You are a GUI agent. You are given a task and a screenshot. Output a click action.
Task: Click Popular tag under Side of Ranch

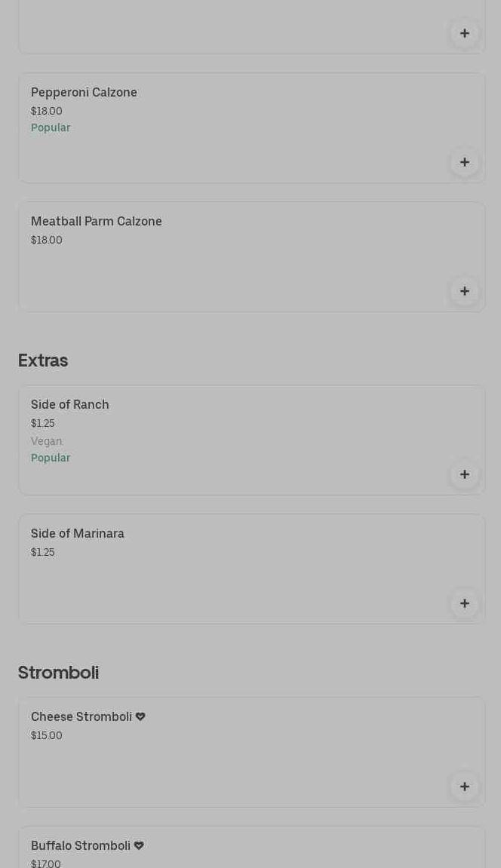point(51,458)
